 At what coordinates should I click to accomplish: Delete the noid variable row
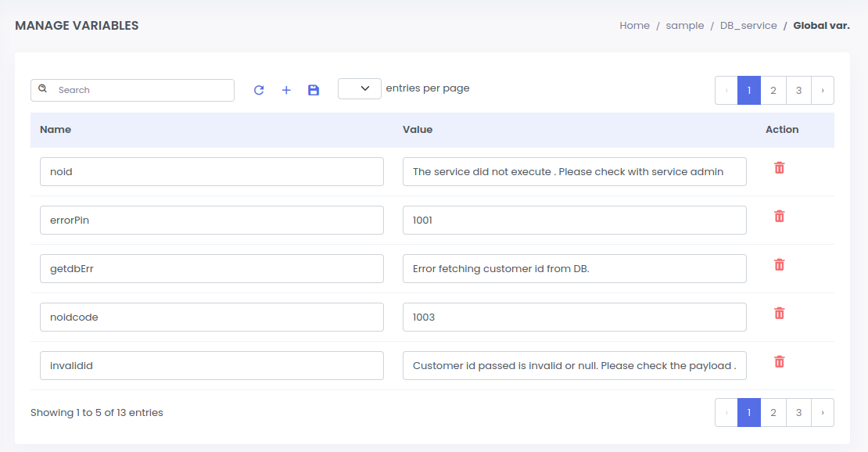coord(779,168)
